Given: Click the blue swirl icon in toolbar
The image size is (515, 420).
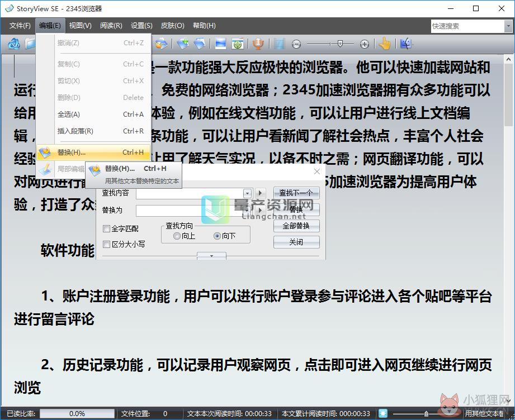Looking at the screenshot, I should point(14,44).
